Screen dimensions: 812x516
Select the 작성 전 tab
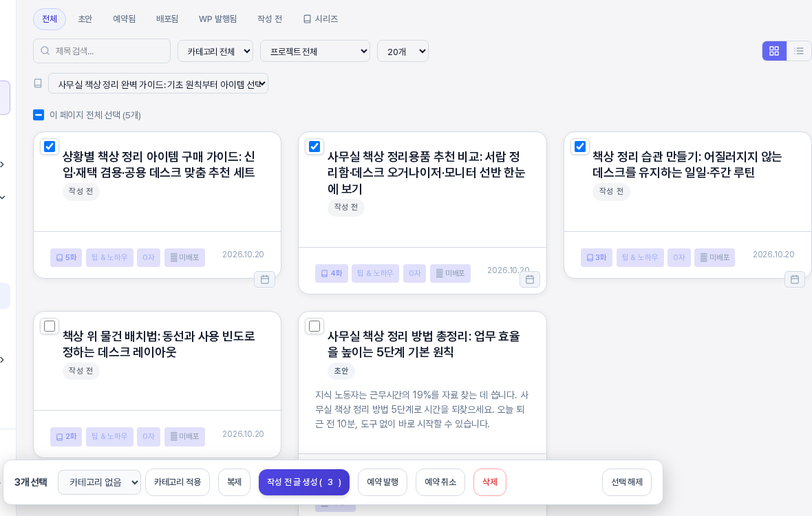point(270,19)
